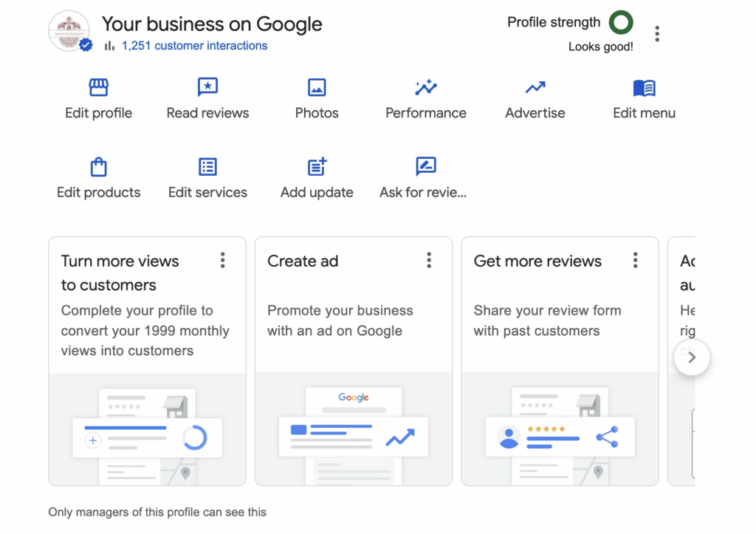
Task: Open options menu on Get more reviews card
Action: tap(635, 260)
